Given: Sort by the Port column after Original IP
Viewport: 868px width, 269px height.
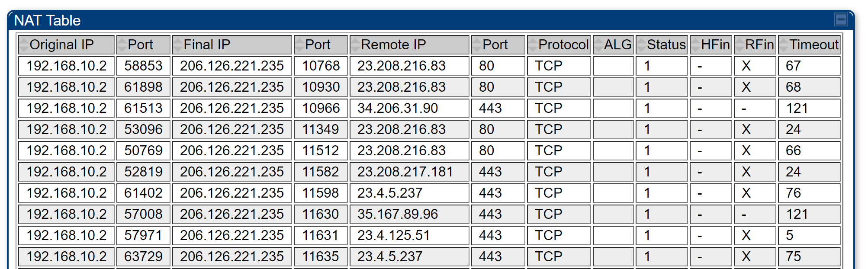Looking at the screenshot, I should click(140, 45).
